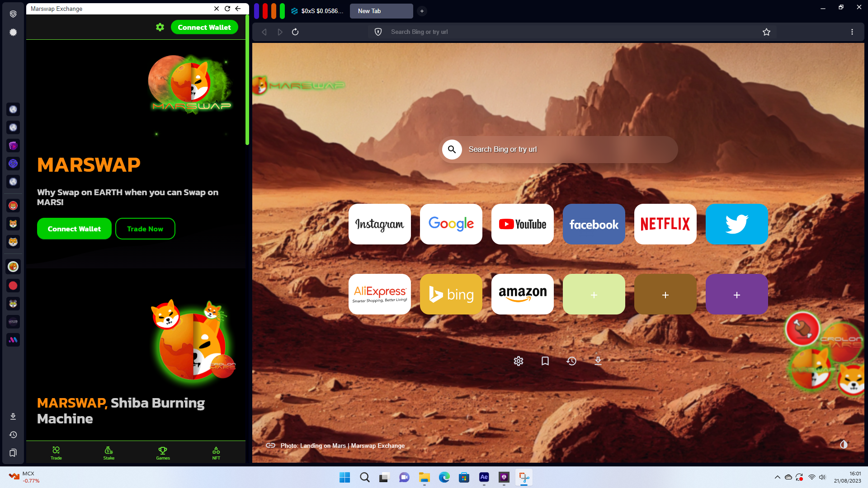Screen dimensions: 868x488
Task: Click the magnifier icon in center search
Action: tap(452, 150)
